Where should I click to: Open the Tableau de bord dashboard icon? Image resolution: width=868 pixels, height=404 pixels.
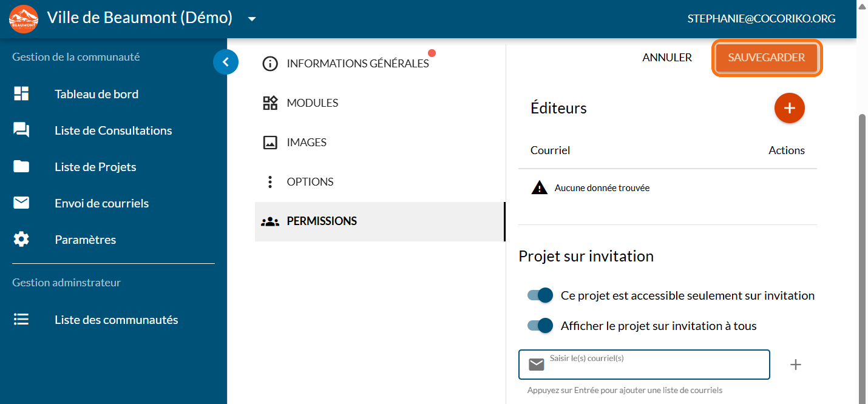(21, 94)
